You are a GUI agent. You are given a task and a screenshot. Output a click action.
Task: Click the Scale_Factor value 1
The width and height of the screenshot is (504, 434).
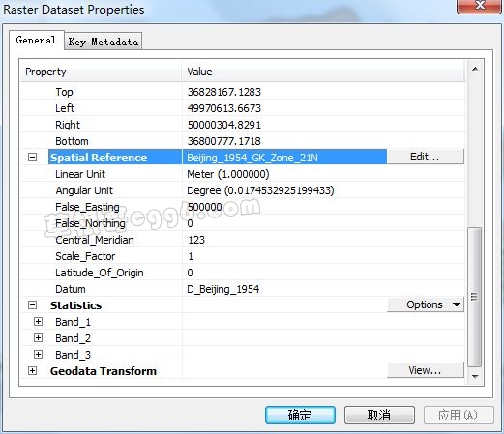[x=191, y=256]
